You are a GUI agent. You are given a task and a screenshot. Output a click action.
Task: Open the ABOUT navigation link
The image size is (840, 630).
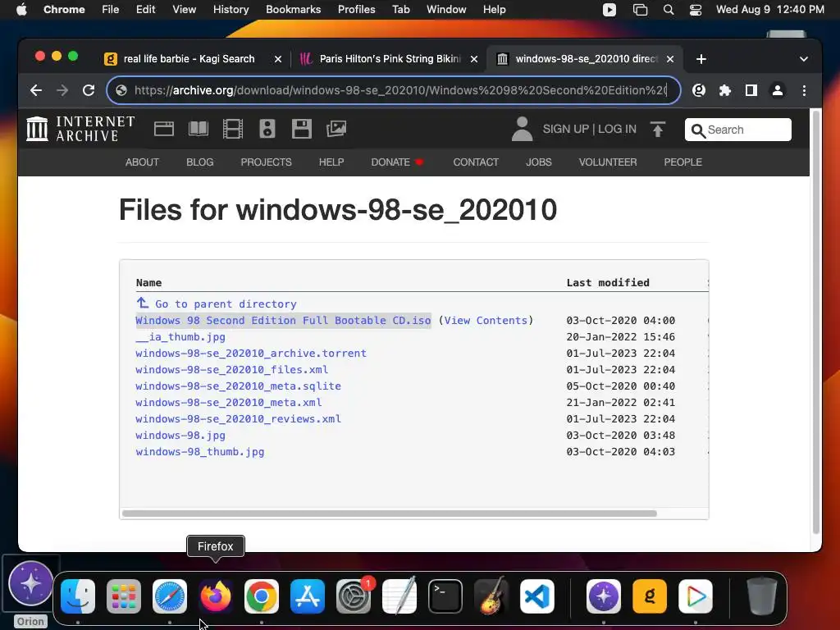point(142,162)
